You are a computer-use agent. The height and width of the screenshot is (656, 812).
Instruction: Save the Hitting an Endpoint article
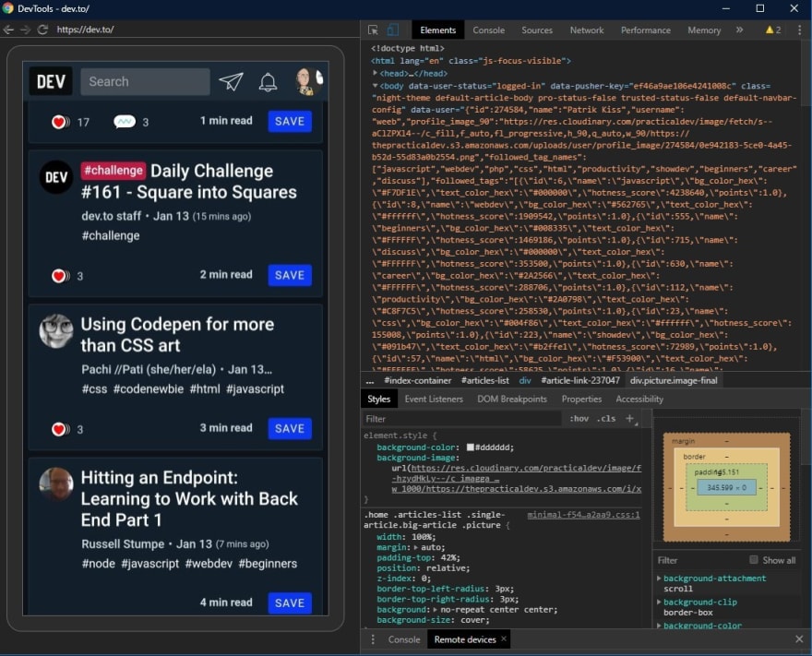[290, 602]
